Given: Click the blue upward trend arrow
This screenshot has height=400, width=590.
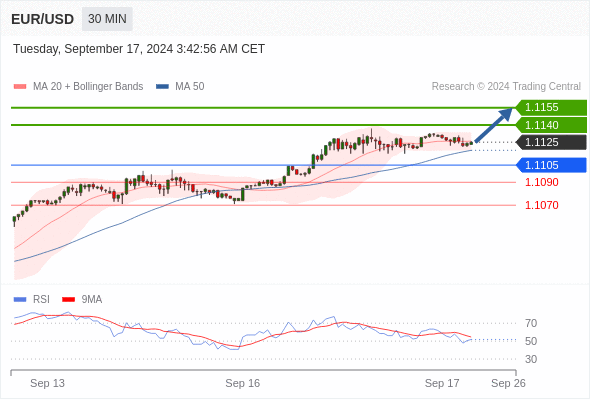Looking at the screenshot, I should coord(493,125).
